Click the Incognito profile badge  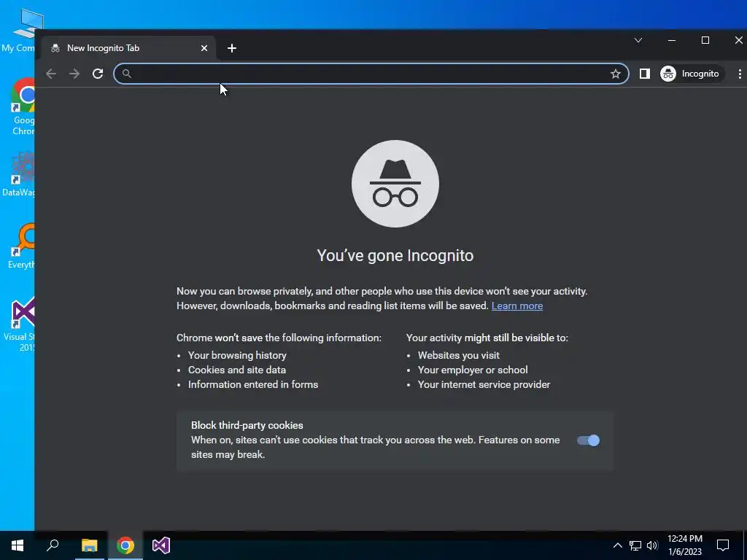pyautogui.click(x=690, y=74)
